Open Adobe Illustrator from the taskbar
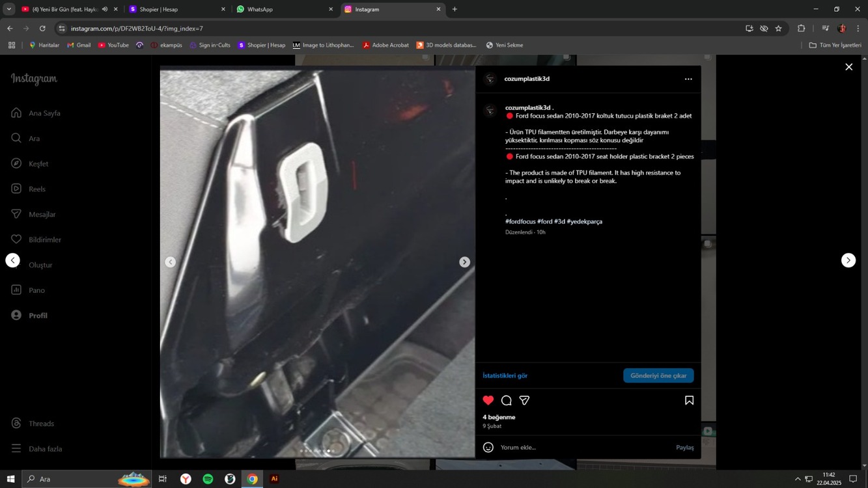 274,479
